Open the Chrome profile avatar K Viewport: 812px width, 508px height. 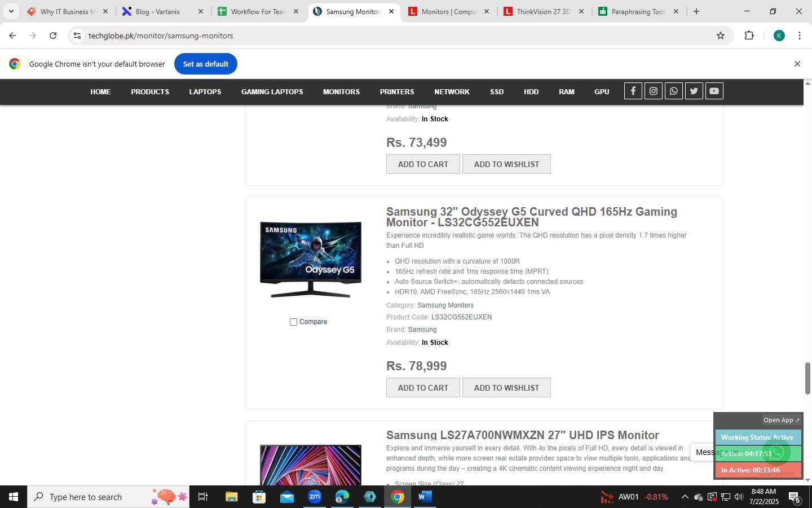tap(779, 36)
